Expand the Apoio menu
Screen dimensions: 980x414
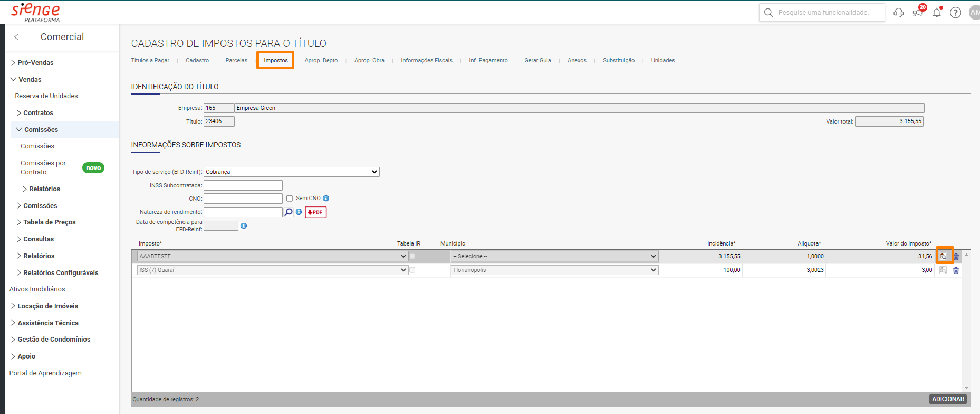coord(23,356)
